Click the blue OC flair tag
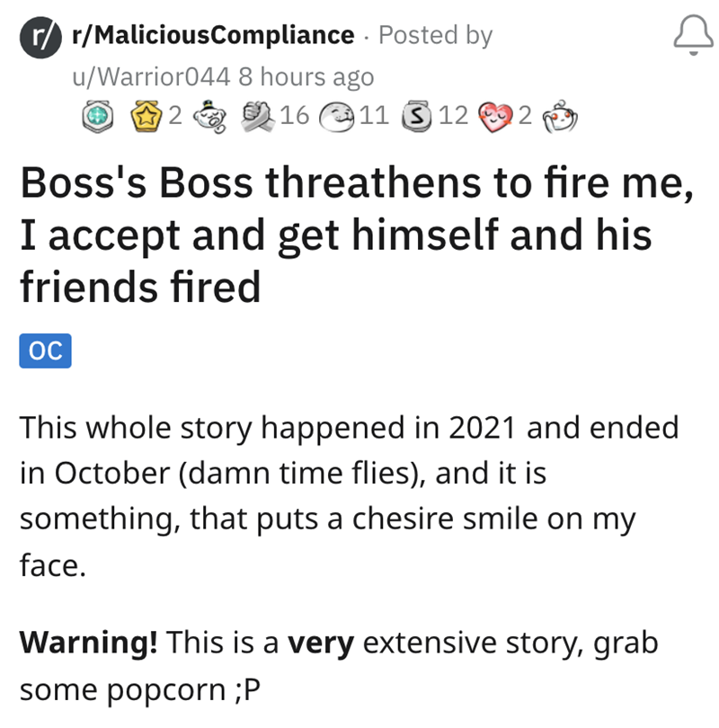The image size is (719, 728). pos(45,351)
